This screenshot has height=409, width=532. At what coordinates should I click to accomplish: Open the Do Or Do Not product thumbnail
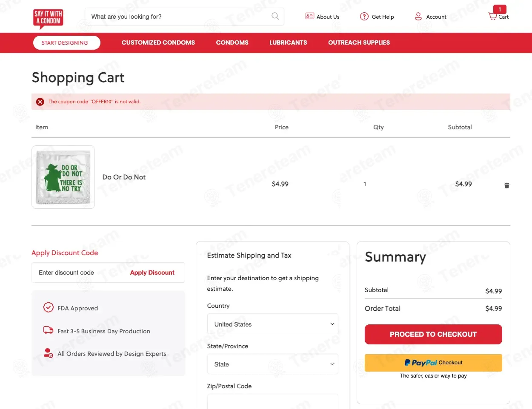[x=63, y=177]
